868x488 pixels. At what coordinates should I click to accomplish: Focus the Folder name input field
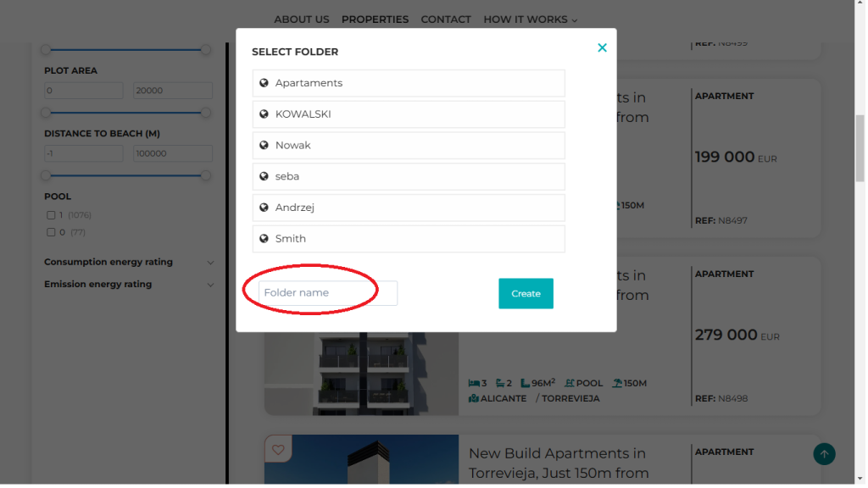point(327,293)
